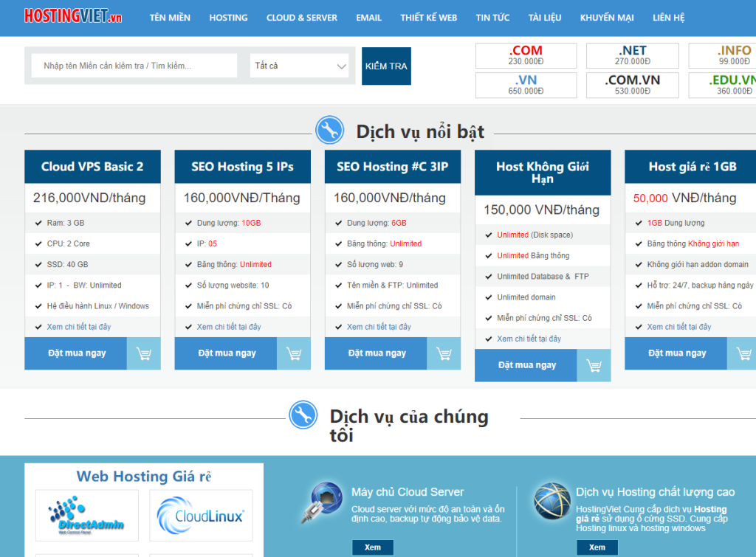Click wrench icon beside Dịch vụ của chúng tôi
The image size is (756, 557).
point(303,415)
